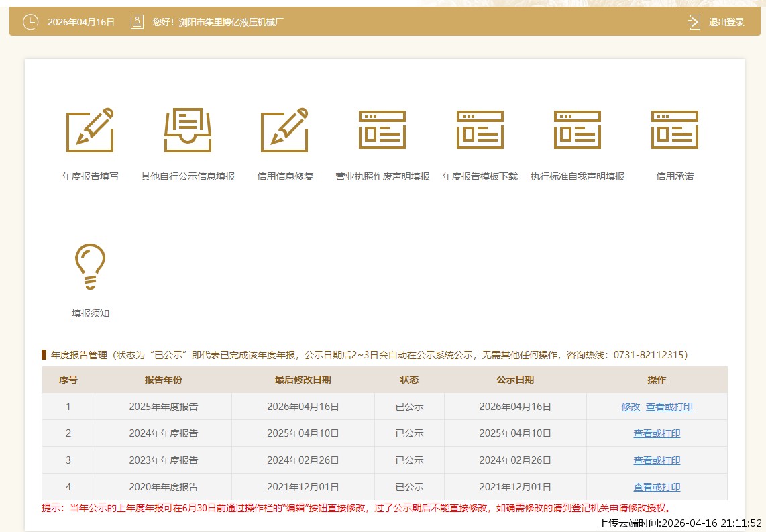
Task: Click the 退出登录 text button
Action: tap(726, 22)
